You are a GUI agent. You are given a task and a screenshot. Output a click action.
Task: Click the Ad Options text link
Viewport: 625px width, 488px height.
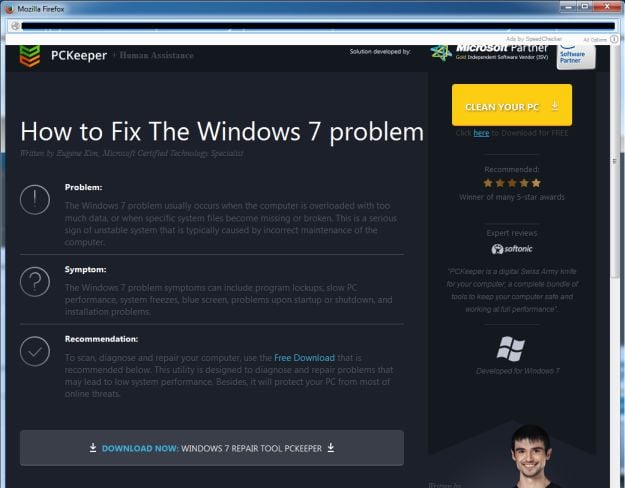[595, 39]
